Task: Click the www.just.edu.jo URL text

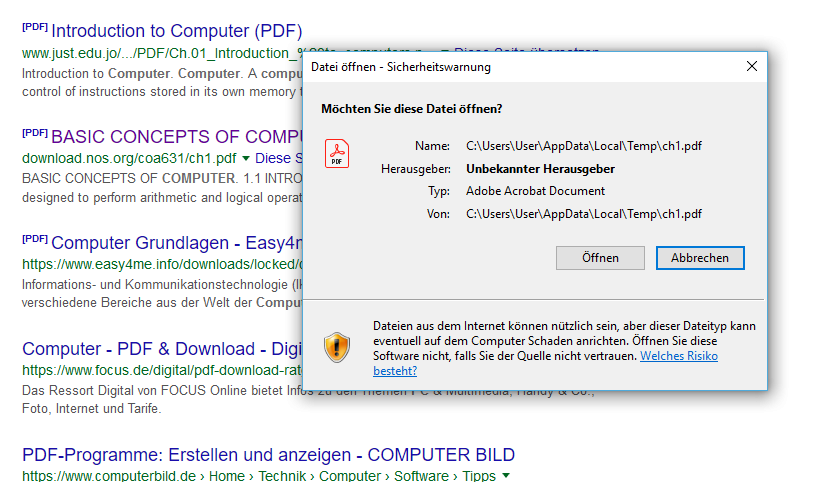Action: (x=162, y=53)
